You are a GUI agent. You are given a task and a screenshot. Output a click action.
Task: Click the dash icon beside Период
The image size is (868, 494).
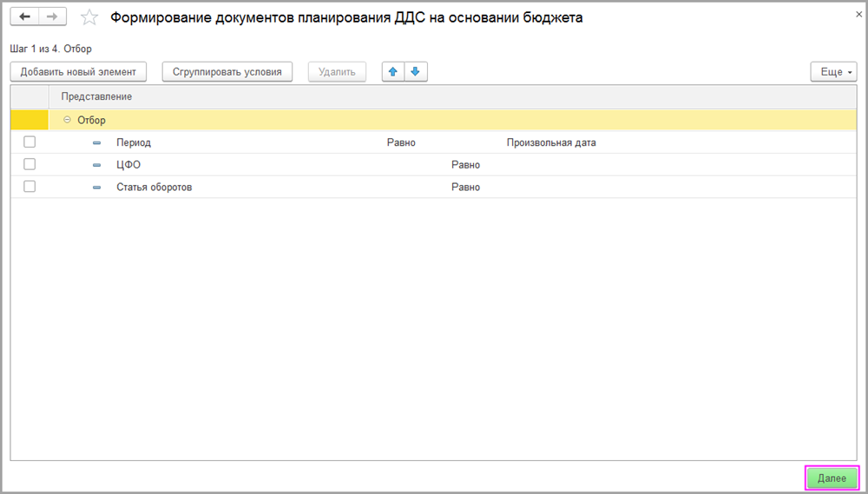[96, 142]
